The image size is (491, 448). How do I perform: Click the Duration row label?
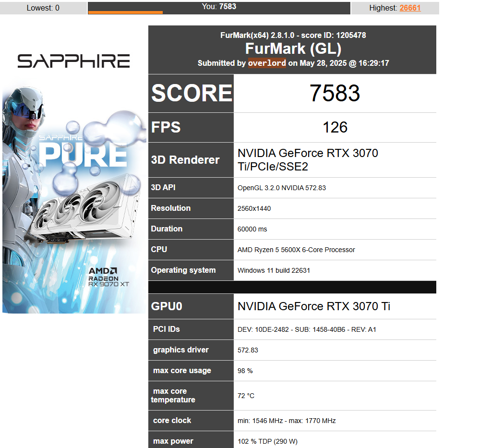coord(167,229)
